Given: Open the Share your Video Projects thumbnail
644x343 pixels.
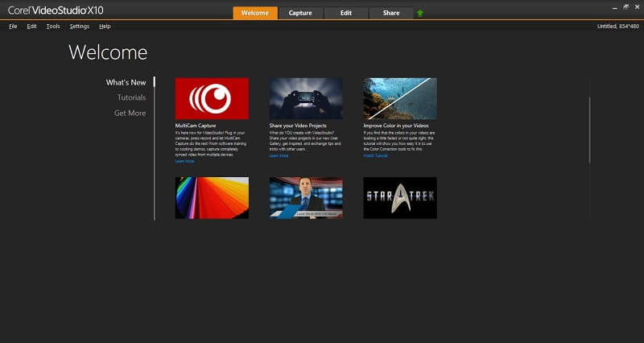Looking at the screenshot, I should 306,98.
